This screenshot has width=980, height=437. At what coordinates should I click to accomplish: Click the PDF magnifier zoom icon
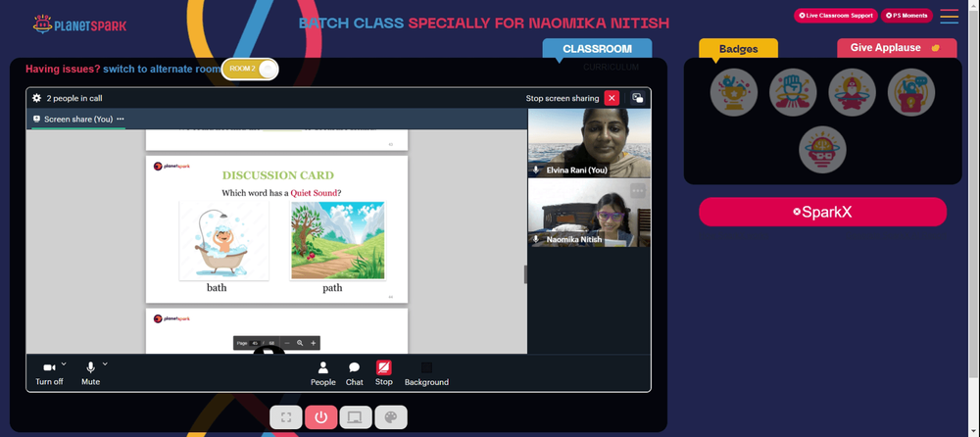(x=300, y=343)
